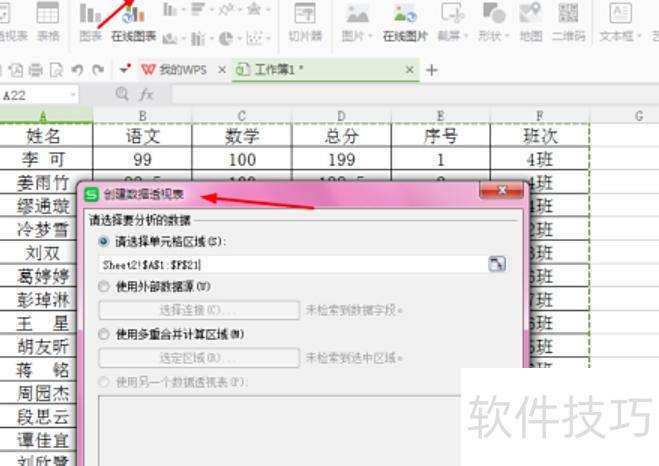The width and height of the screenshot is (659, 466).
Task: Click the cell range input Sheet2!$A$1:$F$21
Action: [293, 265]
